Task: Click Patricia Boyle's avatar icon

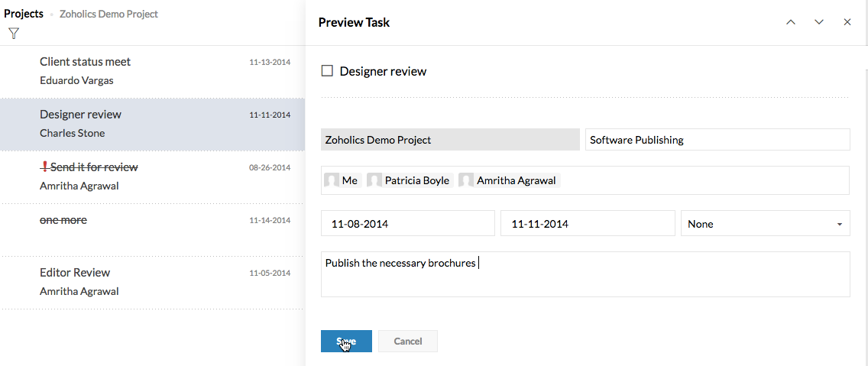Action: (x=374, y=180)
